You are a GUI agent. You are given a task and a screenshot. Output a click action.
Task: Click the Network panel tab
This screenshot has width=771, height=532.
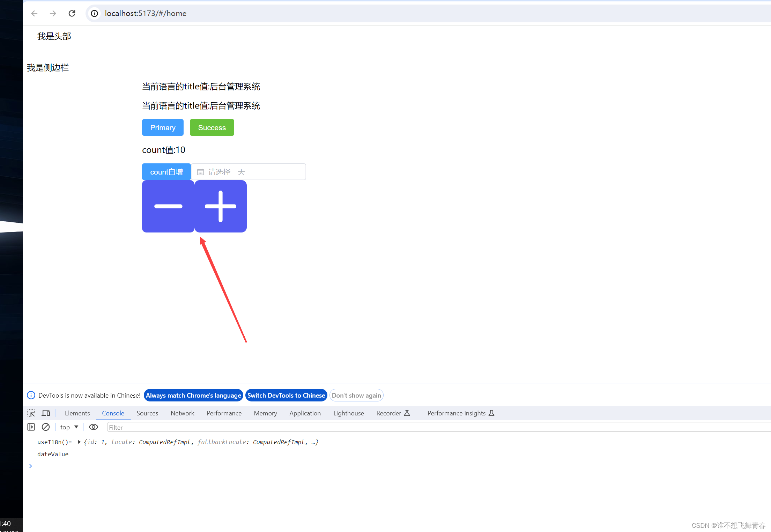click(x=181, y=413)
